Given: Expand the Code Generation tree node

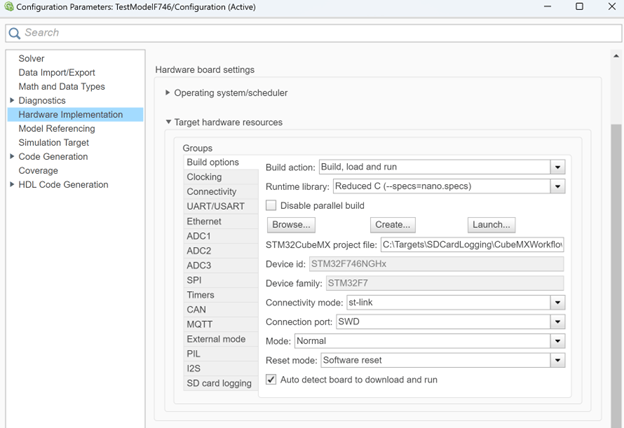Looking at the screenshot, I should point(12,156).
